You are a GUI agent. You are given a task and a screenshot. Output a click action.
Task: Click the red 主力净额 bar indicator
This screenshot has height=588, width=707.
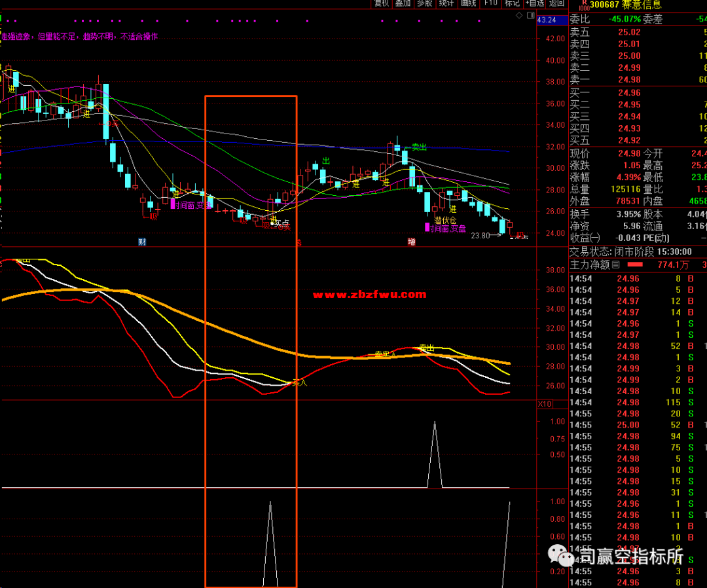635,265
